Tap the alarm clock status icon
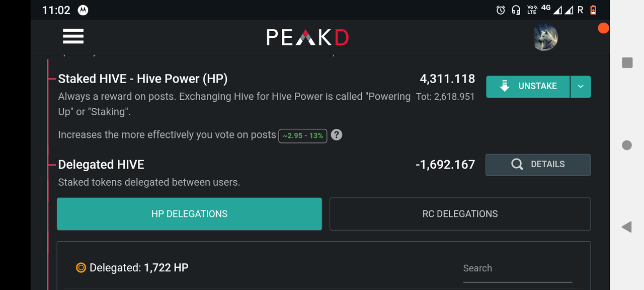The width and height of the screenshot is (644, 290). click(x=501, y=10)
